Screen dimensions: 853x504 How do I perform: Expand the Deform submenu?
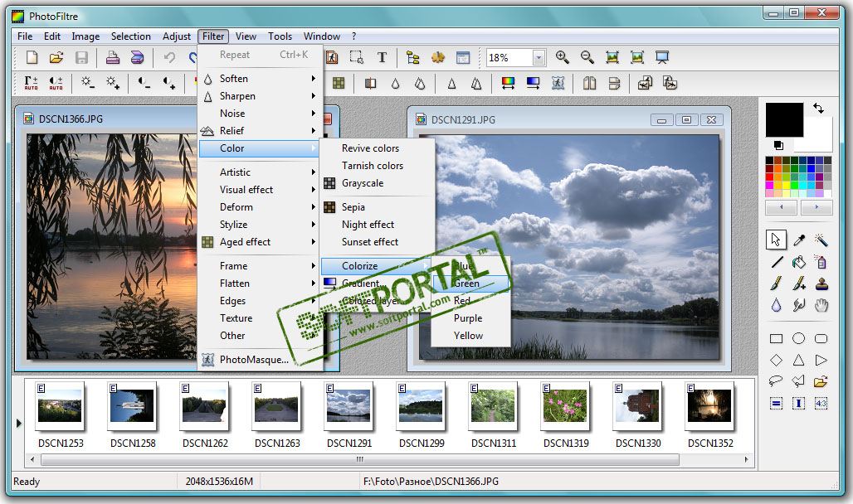[x=260, y=207]
